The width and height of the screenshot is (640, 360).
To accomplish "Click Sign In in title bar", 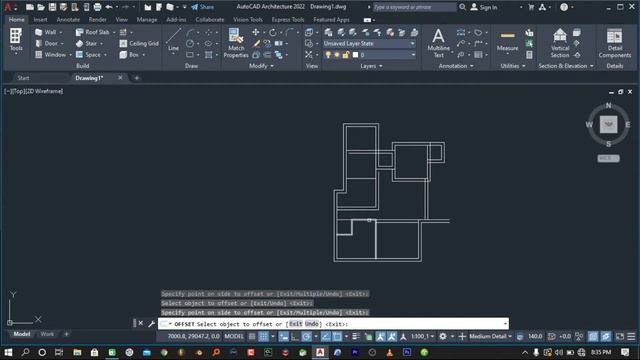I will coord(484,7).
